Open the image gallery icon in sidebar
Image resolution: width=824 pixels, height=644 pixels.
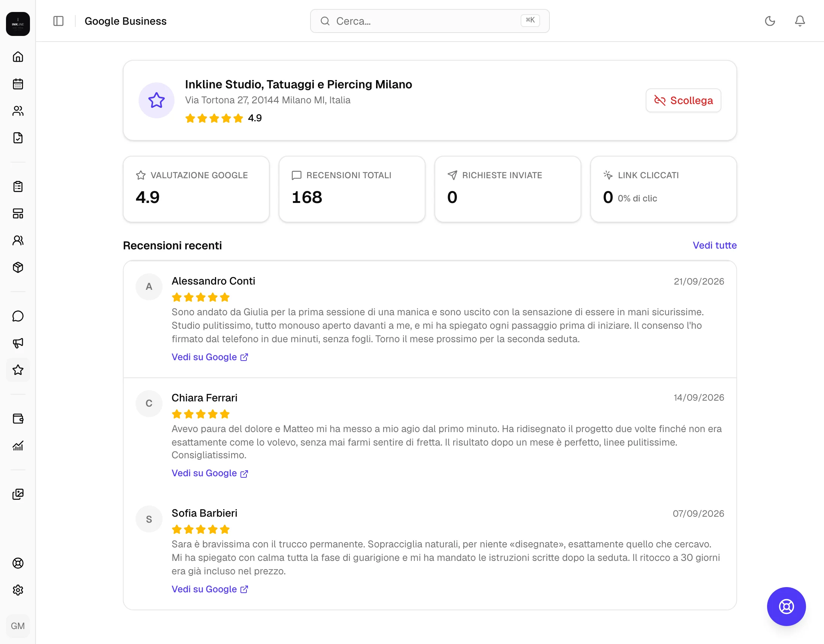[18, 494]
